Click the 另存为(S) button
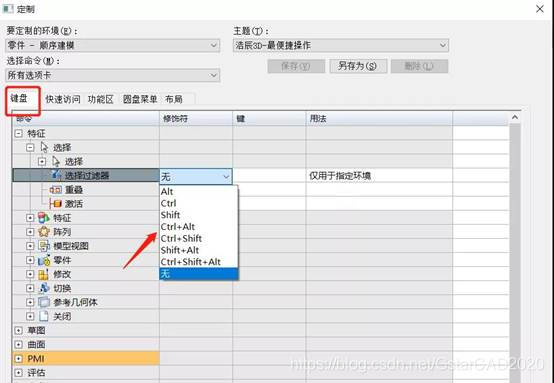The width and height of the screenshot is (554, 383). click(358, 66)
